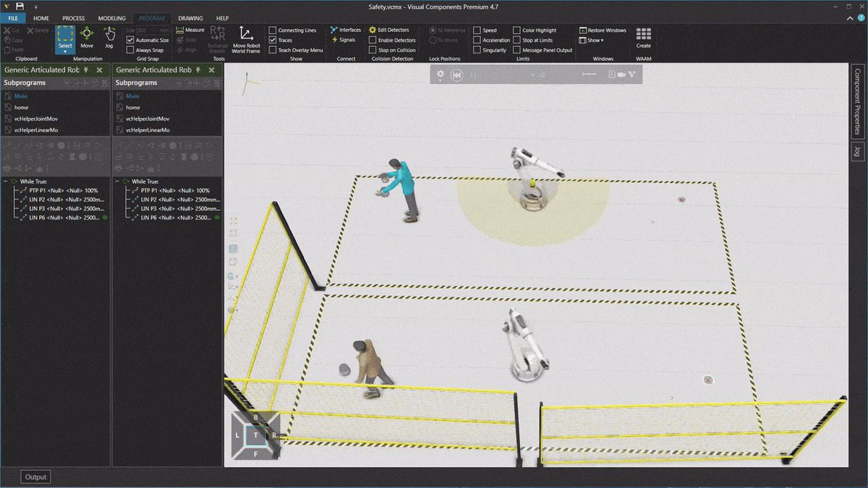Open the FILE tab

tap(13, 17)
